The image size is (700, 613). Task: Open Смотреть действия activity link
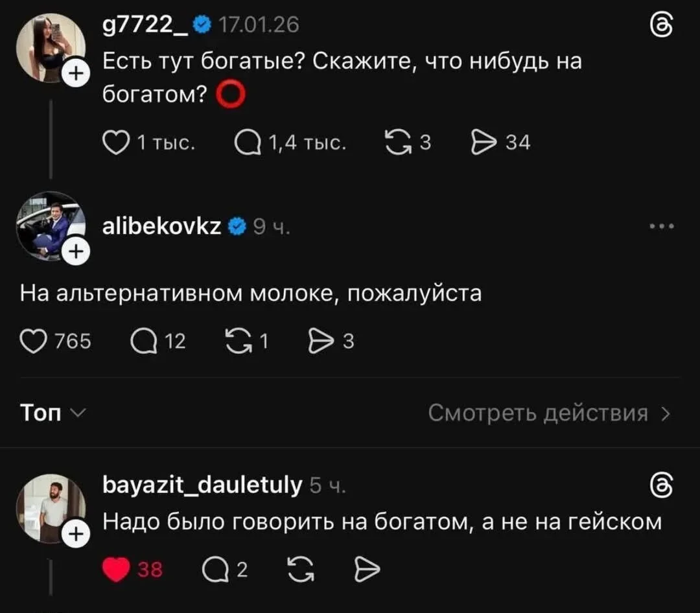tap(548, 413)
